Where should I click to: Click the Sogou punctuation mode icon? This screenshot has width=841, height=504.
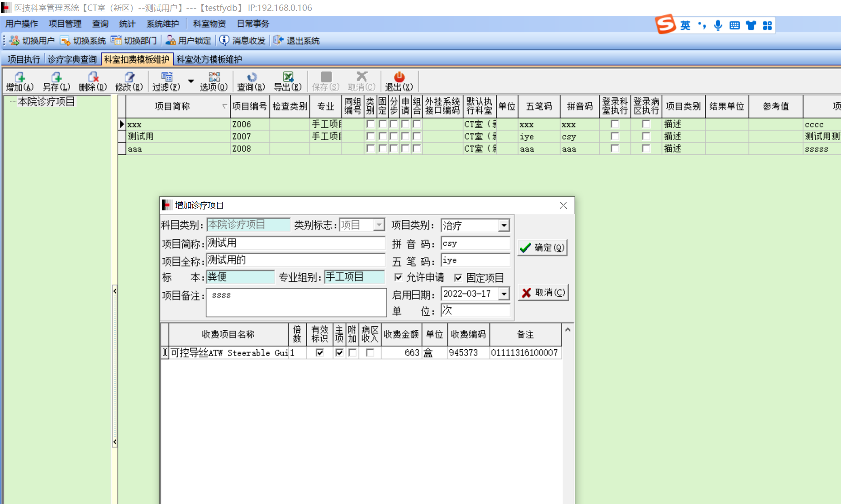[702, 25]
